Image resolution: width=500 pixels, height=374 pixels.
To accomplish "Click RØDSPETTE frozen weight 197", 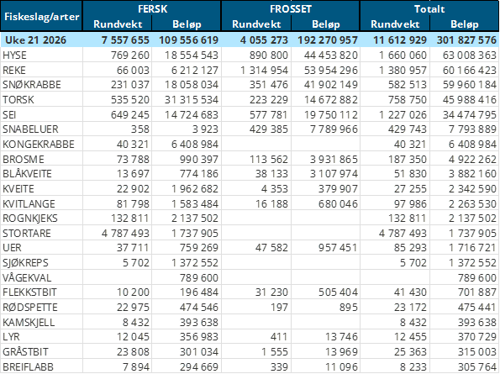I will (279, 307).
